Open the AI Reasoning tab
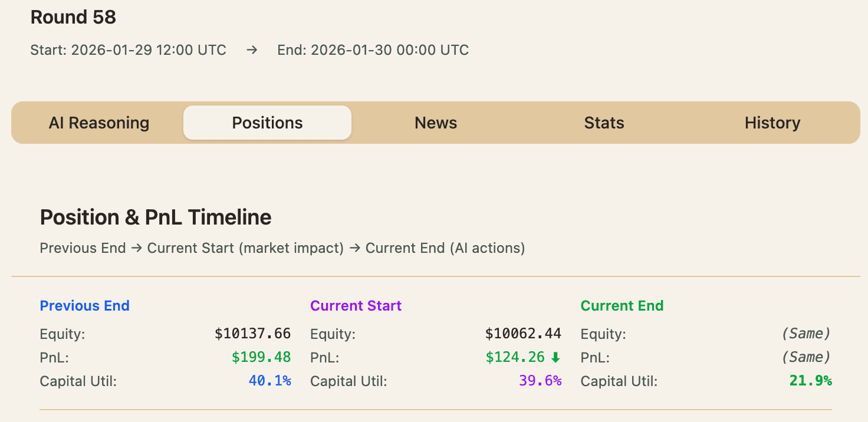 point(99,123)
